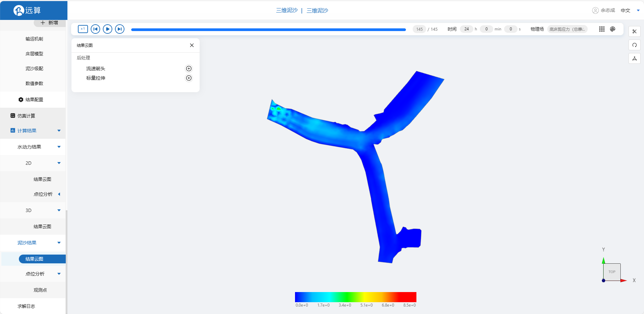Click the first 三维泥沙 breadcrumb link
Viewport: 644px width, 314px height.
[x=287, y=10]
